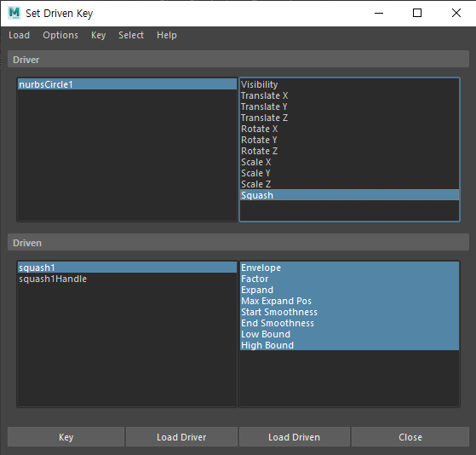Select High Bound driven attribute
This screenshot has width=476, height=455.
tap(349, 345)
